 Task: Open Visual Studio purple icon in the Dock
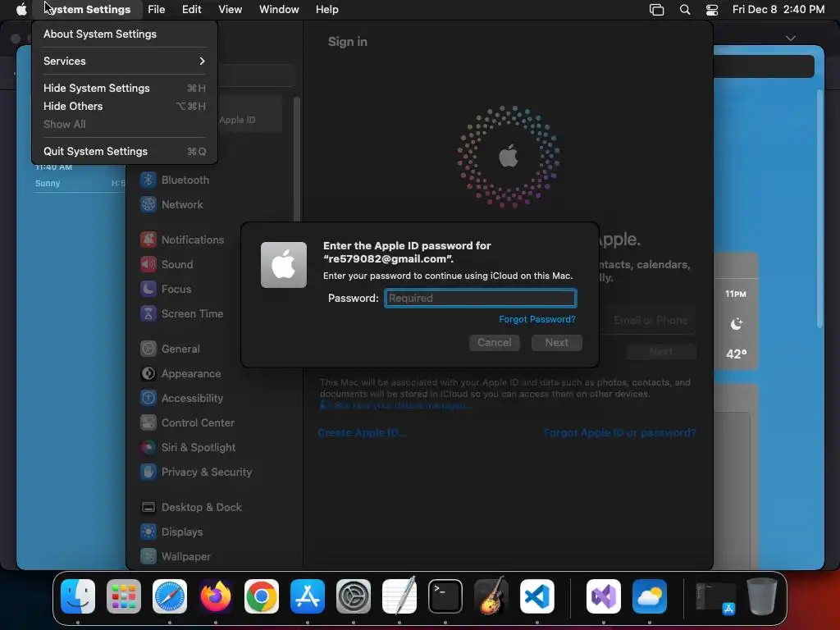(x=604, y=596)
